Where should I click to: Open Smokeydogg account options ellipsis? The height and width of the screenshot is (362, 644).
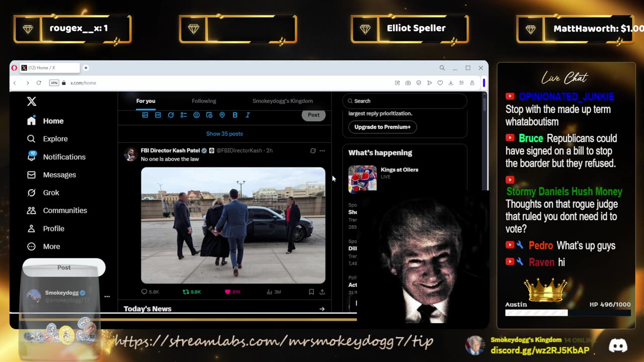[107, 297]
